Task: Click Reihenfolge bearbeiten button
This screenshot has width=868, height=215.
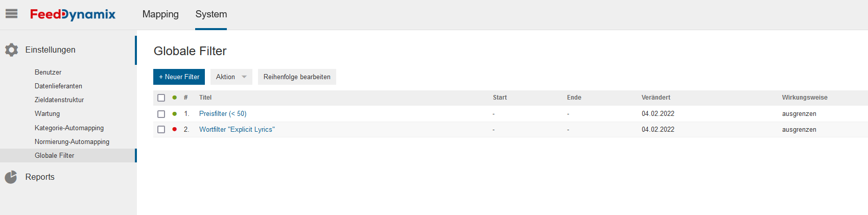Action: click(x=297, y=77)
